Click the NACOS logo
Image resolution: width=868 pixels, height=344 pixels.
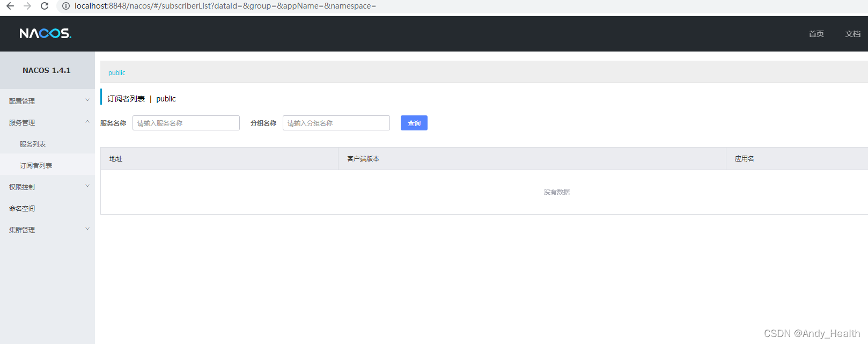pos(46,33)
